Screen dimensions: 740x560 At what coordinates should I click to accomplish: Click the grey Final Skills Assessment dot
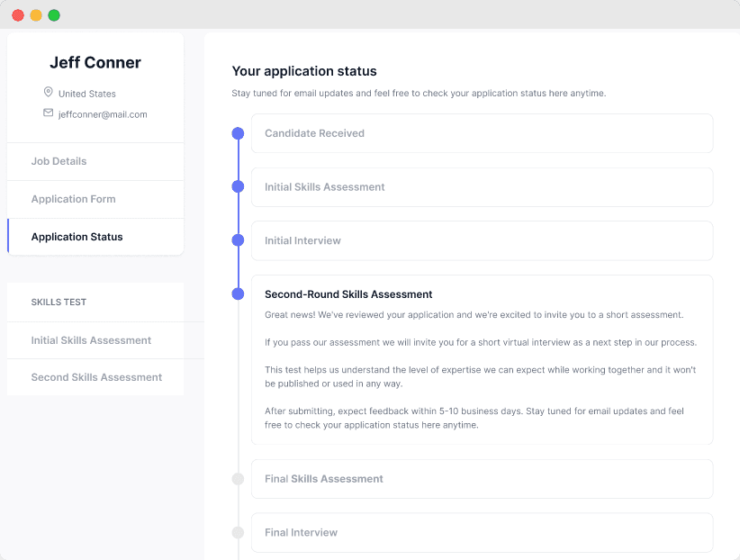238,479
